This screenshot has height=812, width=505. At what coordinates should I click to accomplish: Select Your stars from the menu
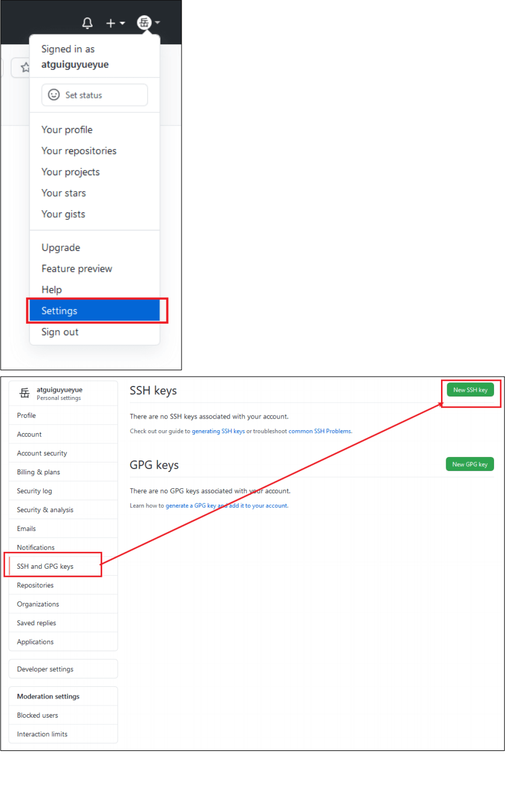tap(94, 193)
